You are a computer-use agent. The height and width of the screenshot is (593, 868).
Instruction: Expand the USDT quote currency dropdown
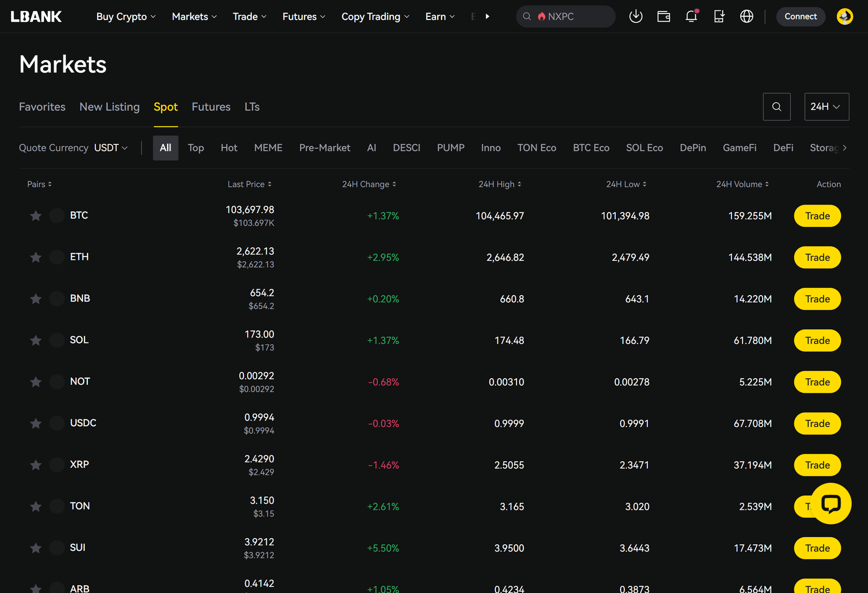coord(111,148)
